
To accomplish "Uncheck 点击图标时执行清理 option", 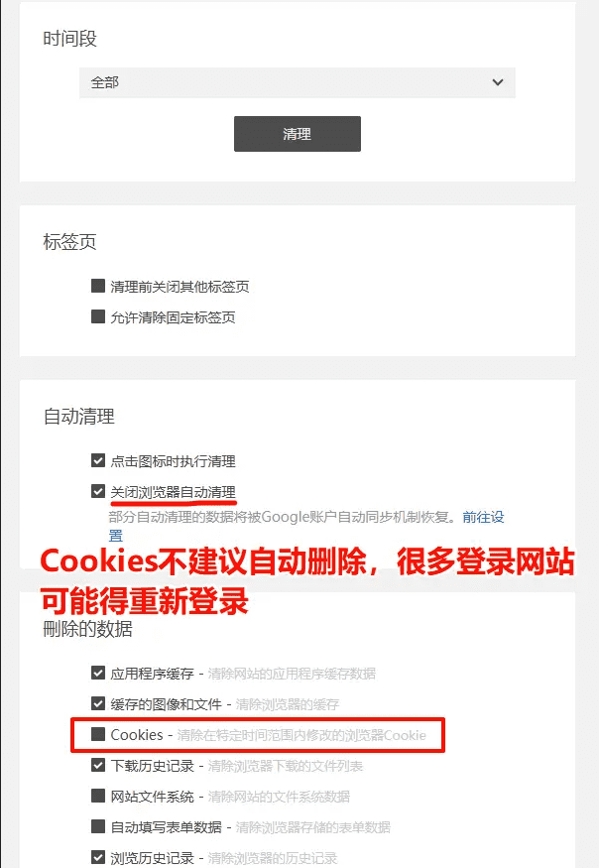I will (x=98, y=460).
